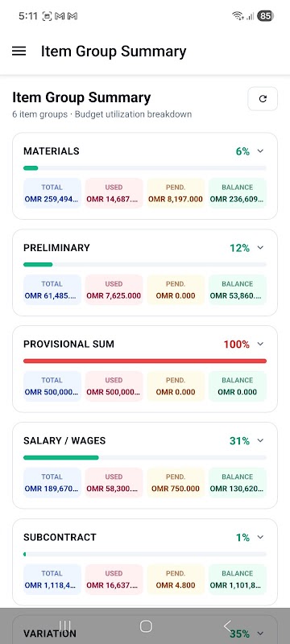
Task: Tap the Wi-Fi status icon
Action: 237,16
